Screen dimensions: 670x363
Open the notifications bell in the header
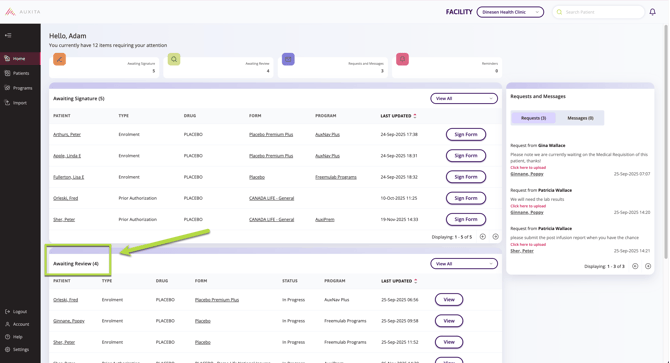652,12
